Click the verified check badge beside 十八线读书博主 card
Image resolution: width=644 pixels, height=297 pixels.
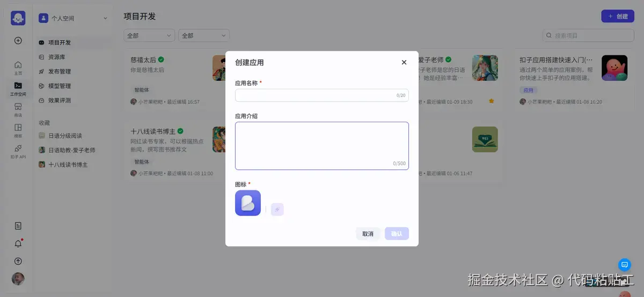point(181,131)
